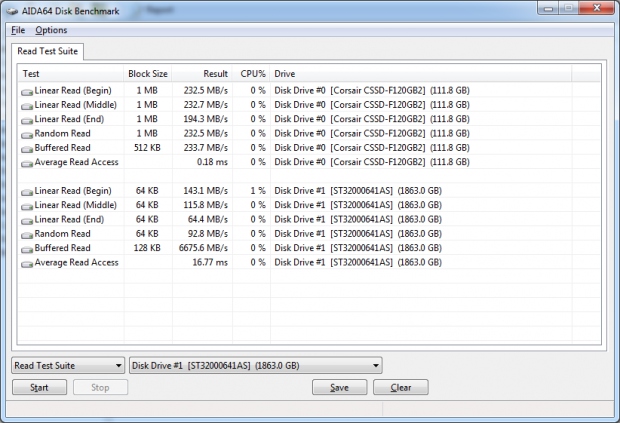Viewport: 620px width, 423px height.
Task: Click disk icon next to 512 KB Buffered Read
Action: 27,148
